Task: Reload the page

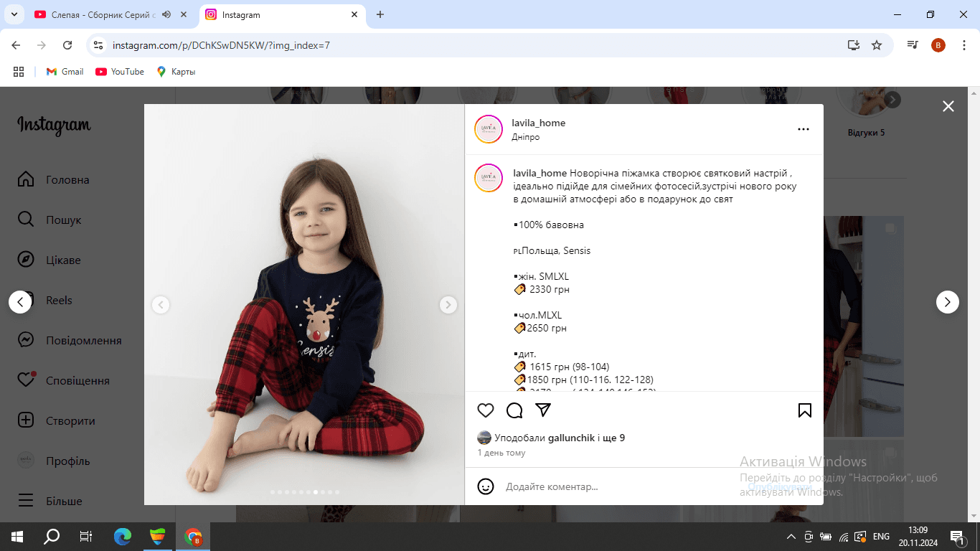Action: (x=67, y=45)
